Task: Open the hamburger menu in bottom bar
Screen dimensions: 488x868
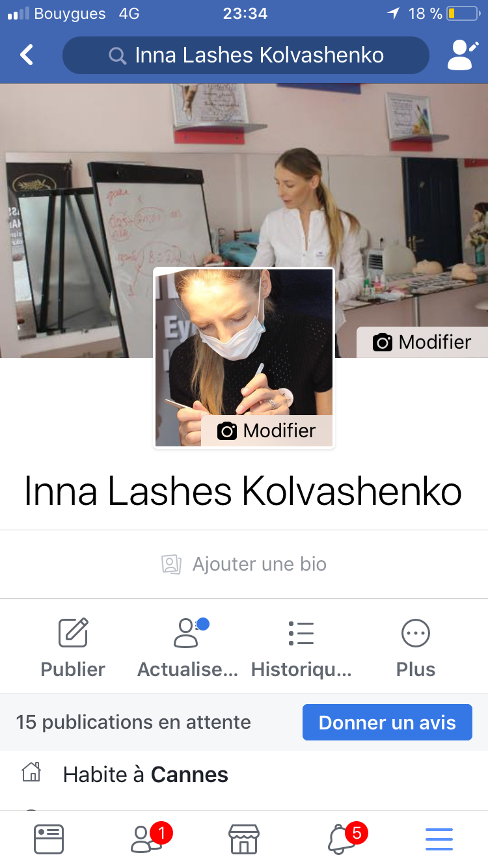Action: (439, 839)
